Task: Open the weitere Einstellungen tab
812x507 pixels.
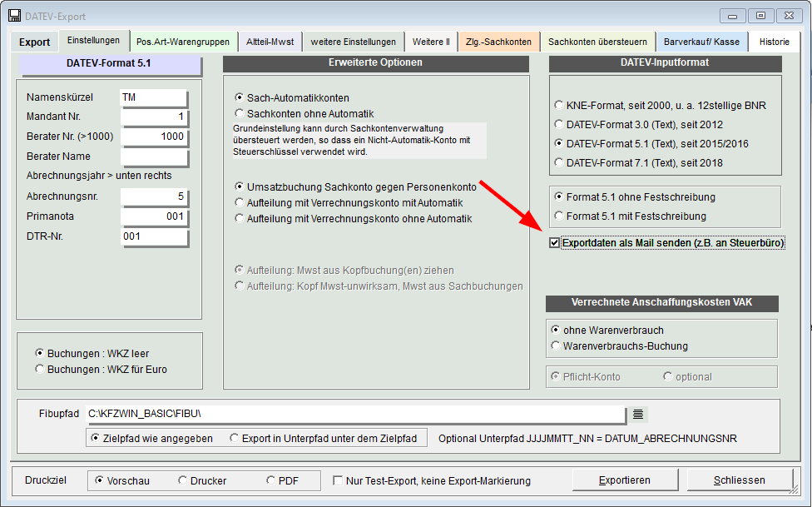Action: 354,42
